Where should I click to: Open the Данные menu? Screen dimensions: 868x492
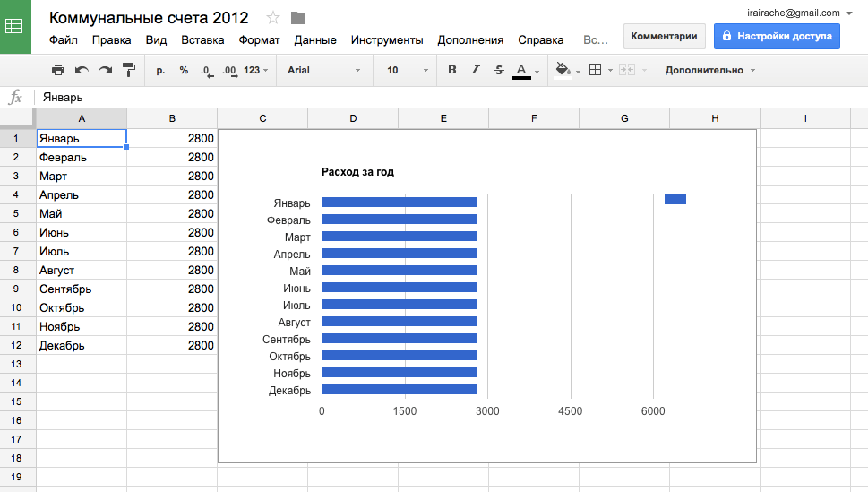pos(315,40)
